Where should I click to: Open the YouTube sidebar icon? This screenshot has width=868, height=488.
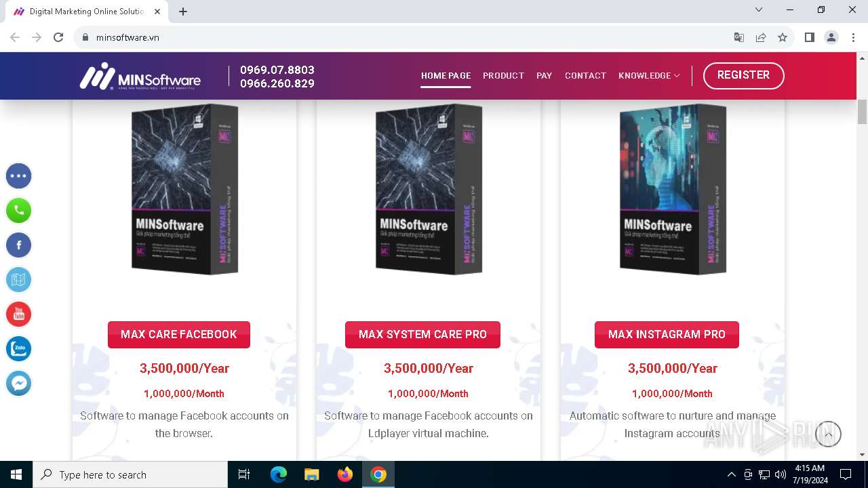(19, 314)
